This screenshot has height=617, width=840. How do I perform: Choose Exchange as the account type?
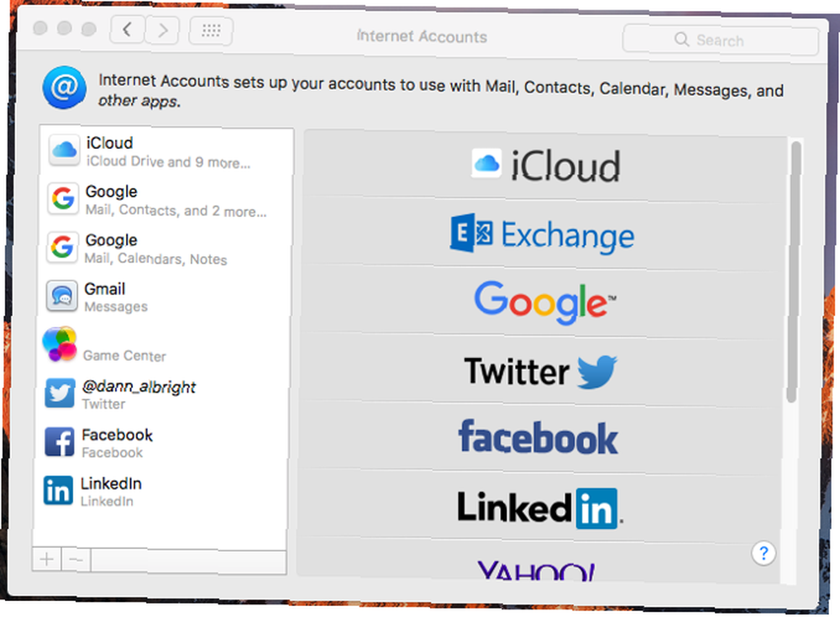[x=543, y=235]
